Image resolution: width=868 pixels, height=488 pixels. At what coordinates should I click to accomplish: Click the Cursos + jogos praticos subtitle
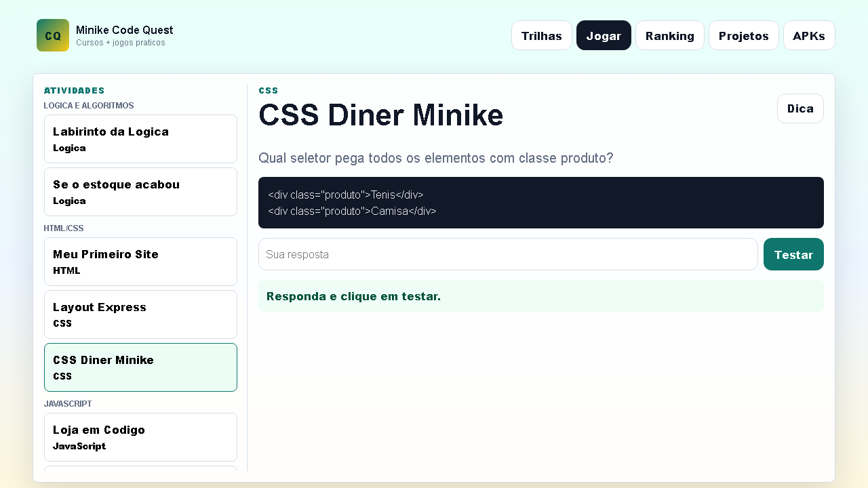[x=121, y=43]
